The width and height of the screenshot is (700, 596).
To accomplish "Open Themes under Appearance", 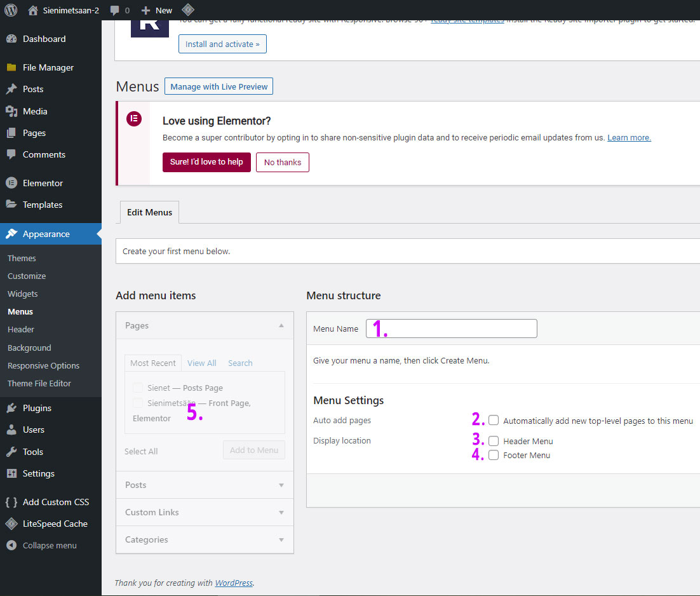I will [x=22, y=258].
